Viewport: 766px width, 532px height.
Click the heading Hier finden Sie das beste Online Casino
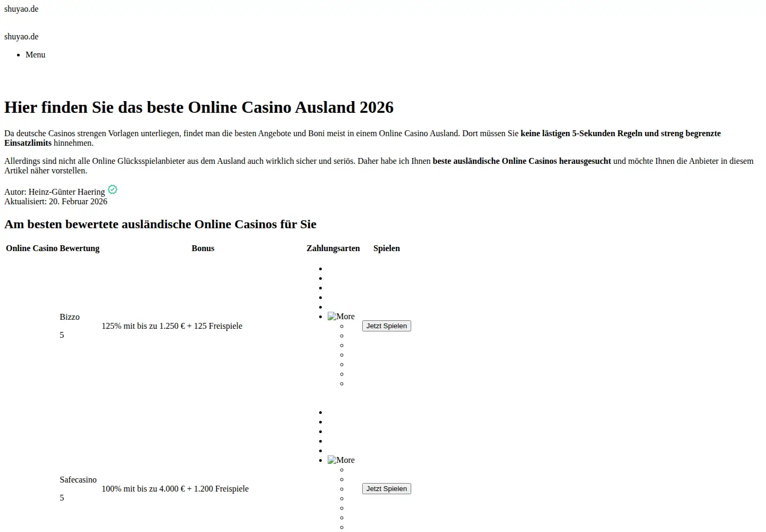click(x=199, y=107)
